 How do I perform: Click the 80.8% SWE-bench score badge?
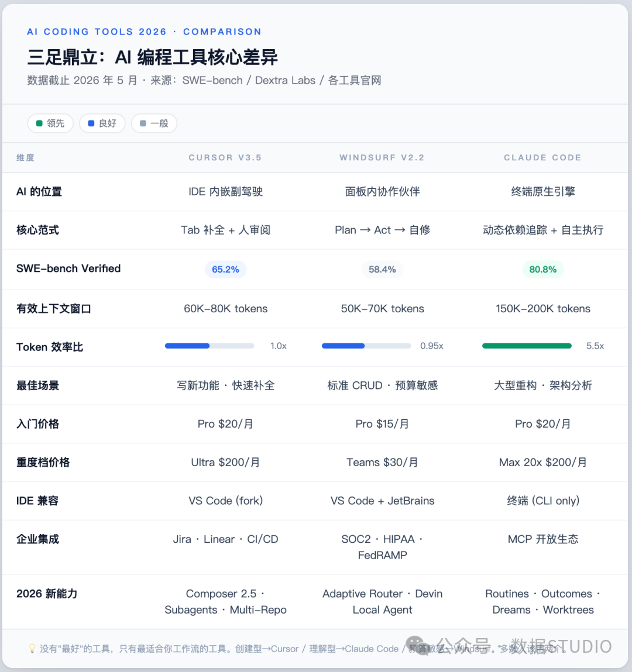[543, 270]
